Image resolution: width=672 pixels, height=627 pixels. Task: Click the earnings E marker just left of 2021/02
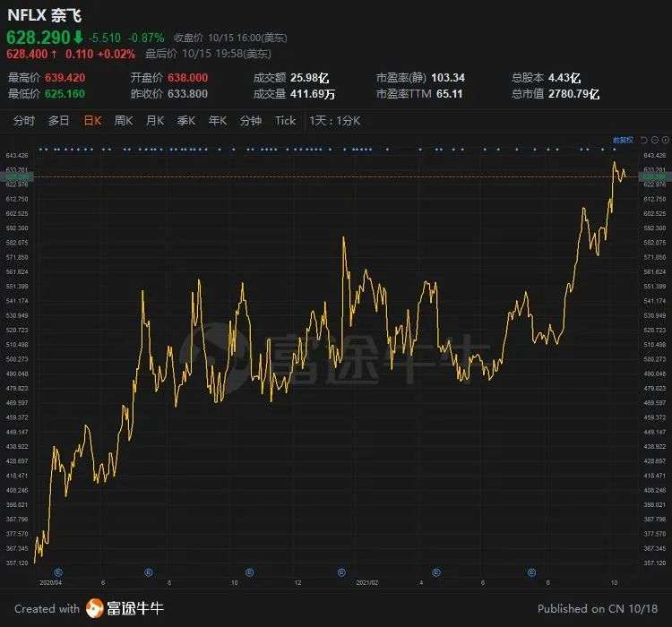tap(341, 572)
